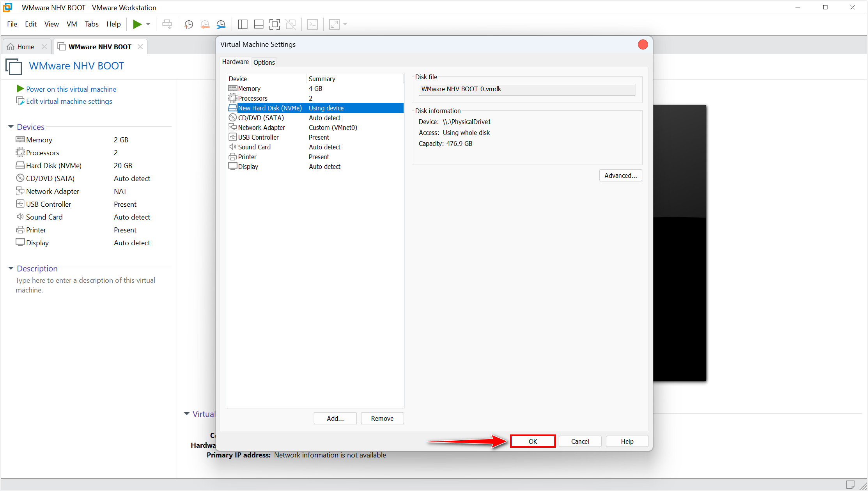The image size is (868, 491).
Task: Enter full screen mode icon
Action: [275, 25]
